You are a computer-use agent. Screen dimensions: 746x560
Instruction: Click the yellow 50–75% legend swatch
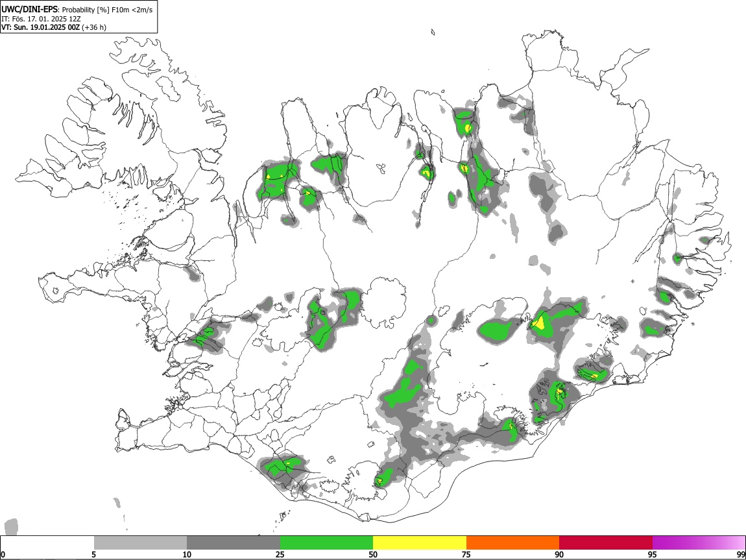tap(420, 543)
